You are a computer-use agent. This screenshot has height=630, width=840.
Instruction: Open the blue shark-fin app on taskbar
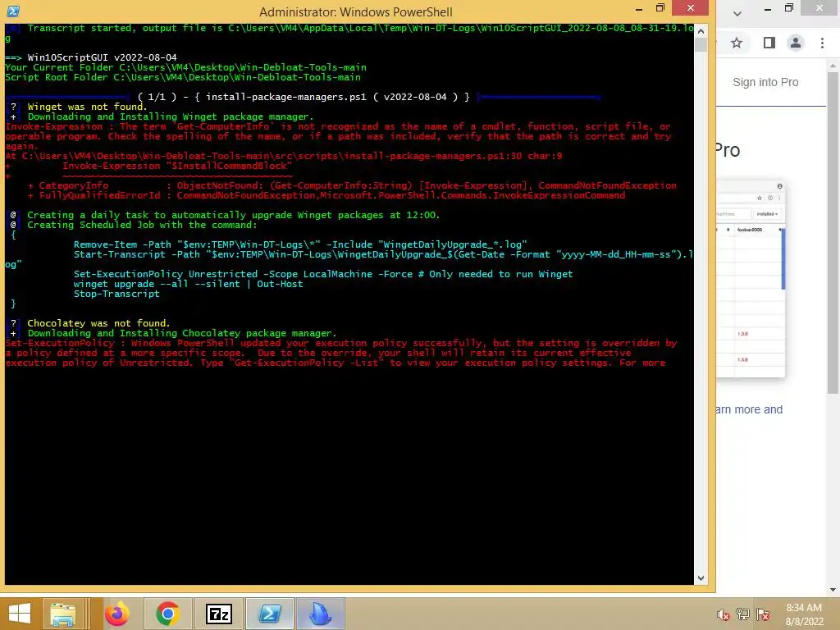(321, 614)
